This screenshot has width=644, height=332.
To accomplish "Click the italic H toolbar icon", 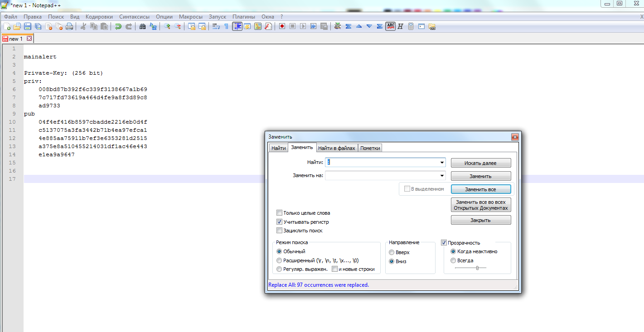I will point(401,26).
